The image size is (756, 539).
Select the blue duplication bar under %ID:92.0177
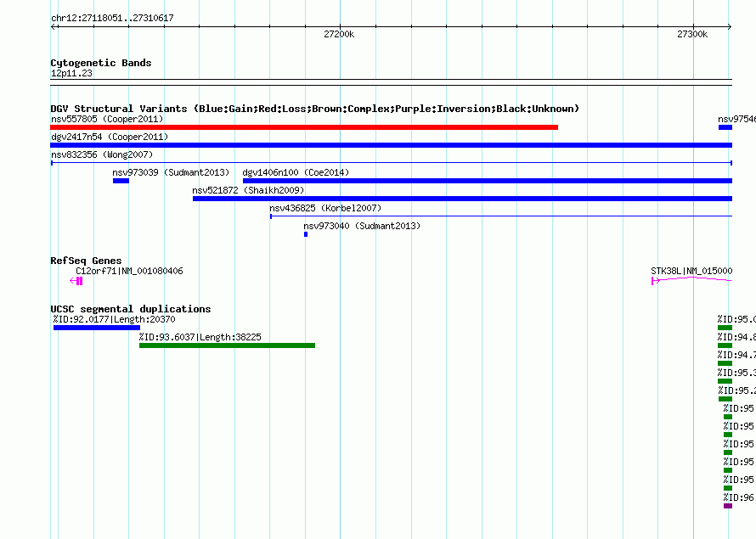[x=97, y=328]
